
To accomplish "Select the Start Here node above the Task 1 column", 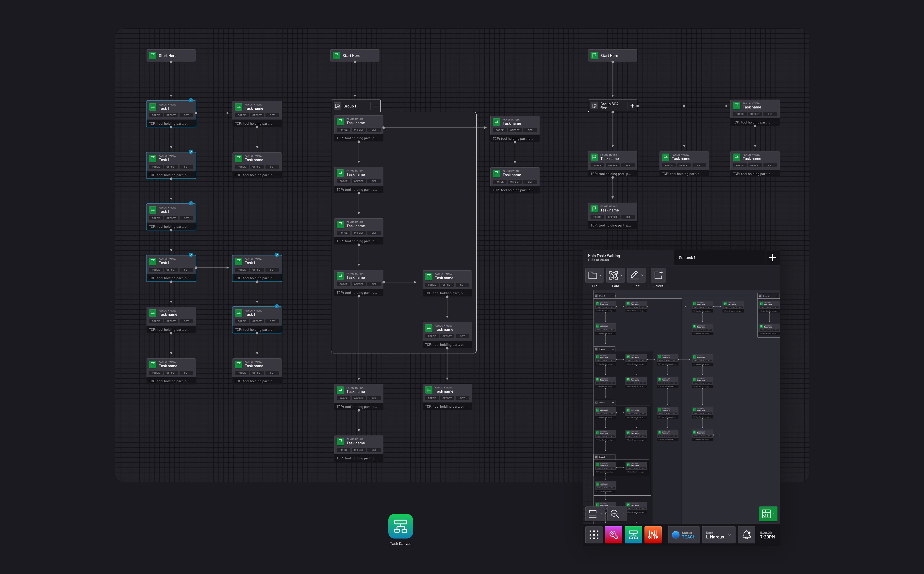I will pos(171,55).
